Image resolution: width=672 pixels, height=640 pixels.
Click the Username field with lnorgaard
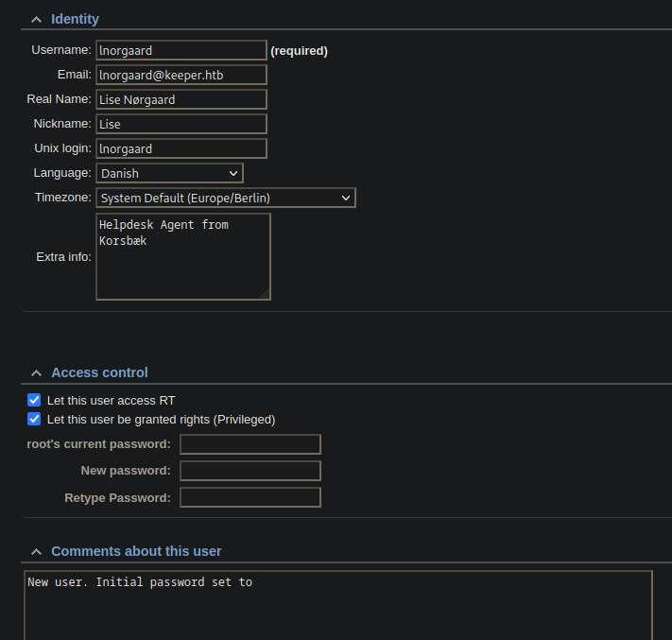pyautogui.click(x=181, y=50)
